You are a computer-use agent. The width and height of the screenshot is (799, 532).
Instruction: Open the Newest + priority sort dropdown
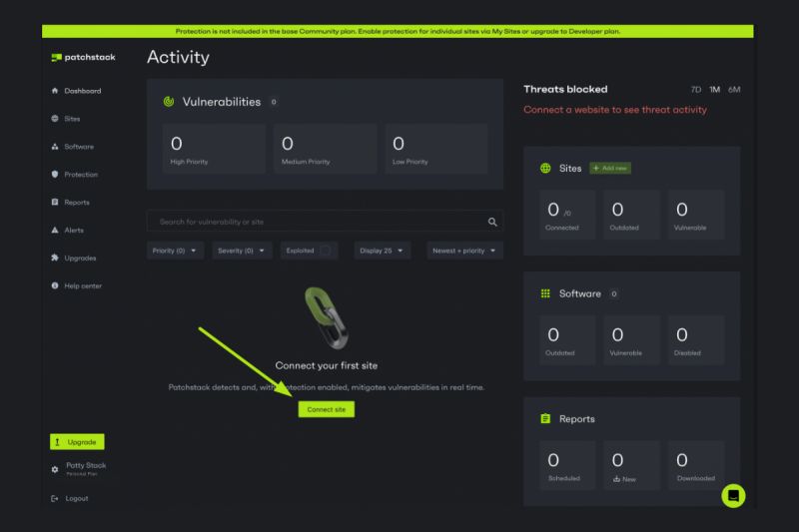point(464,251)
